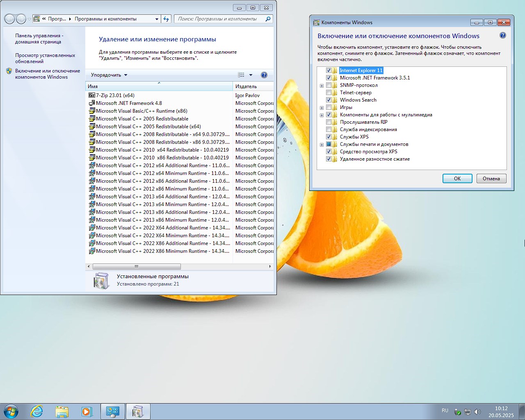
Task: Click the Прогр... breadcrumb segment
Action: pyautogui.click(x=57, y=19)
